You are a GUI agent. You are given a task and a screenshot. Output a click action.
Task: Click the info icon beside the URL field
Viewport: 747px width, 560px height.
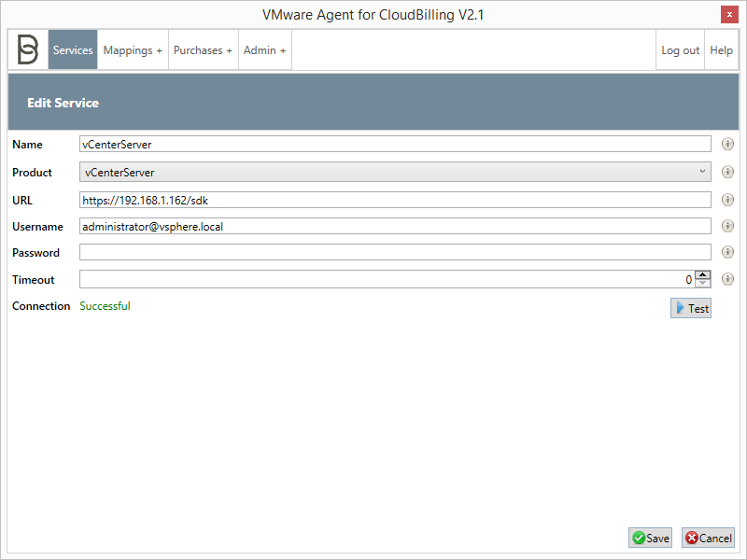(x=727, y=199)
